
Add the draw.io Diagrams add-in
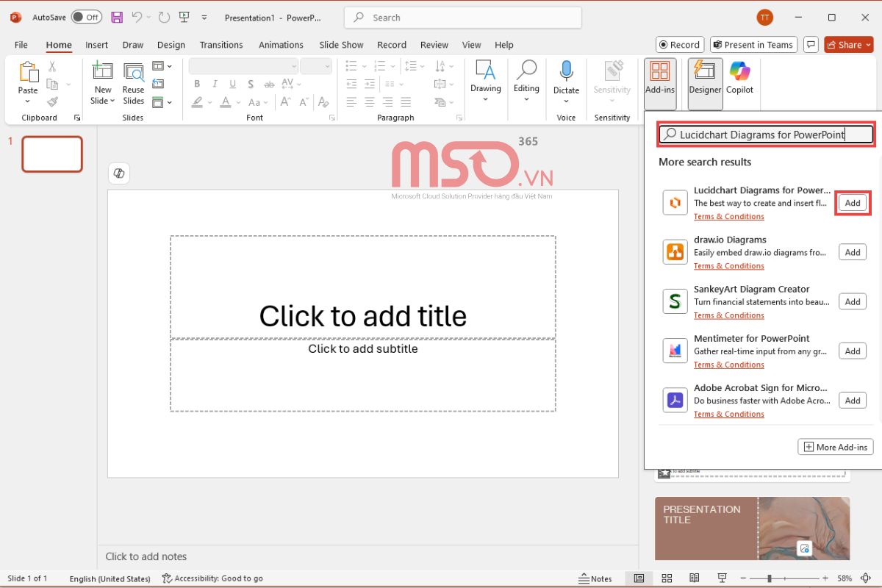(x=853, y=252)
